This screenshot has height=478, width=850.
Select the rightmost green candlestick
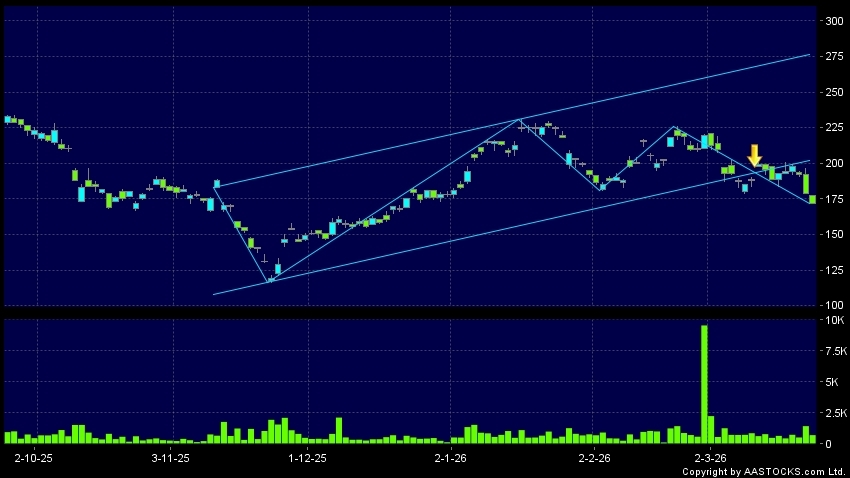806,184
